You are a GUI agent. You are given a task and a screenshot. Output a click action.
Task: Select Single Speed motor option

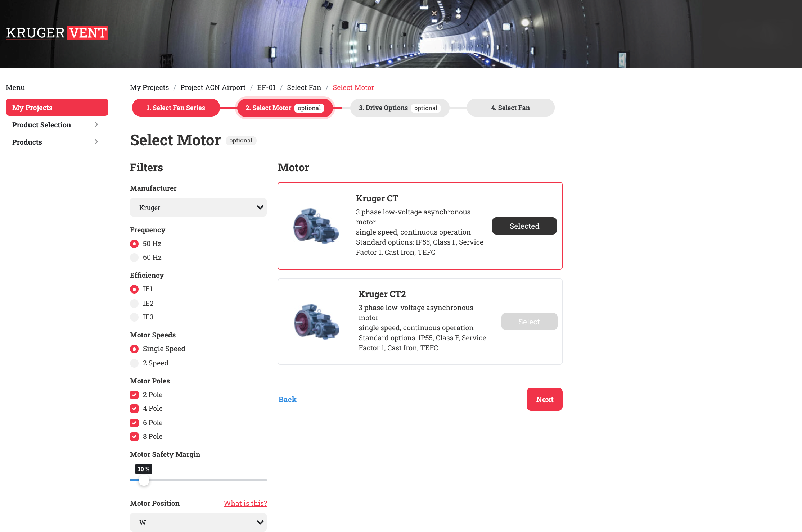(134, 349)
